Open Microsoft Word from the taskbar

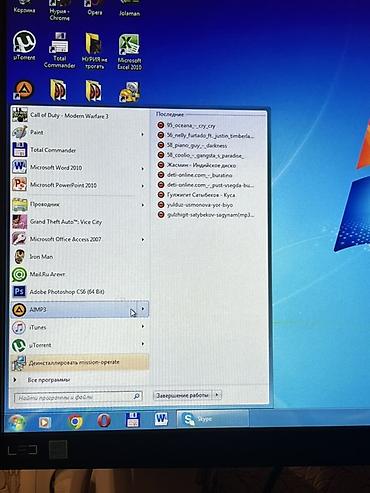tap(162, 419)
